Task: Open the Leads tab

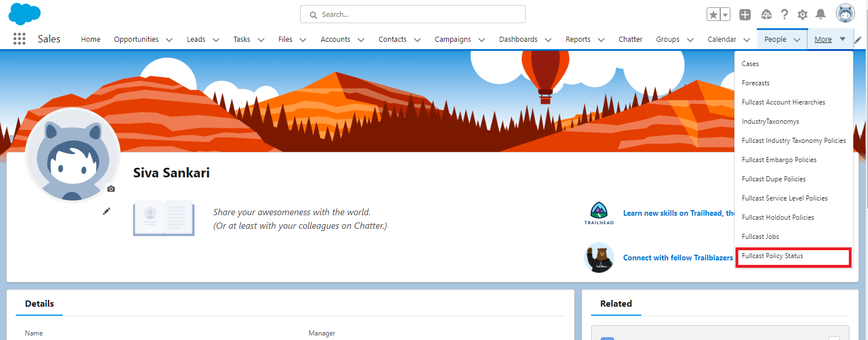Action: point(196,40)
